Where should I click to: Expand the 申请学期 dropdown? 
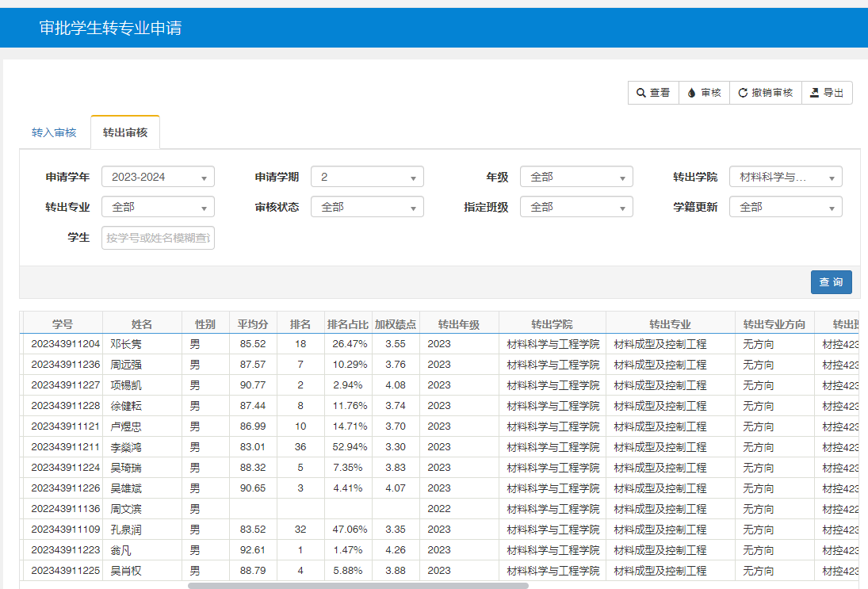pos(367,177)
